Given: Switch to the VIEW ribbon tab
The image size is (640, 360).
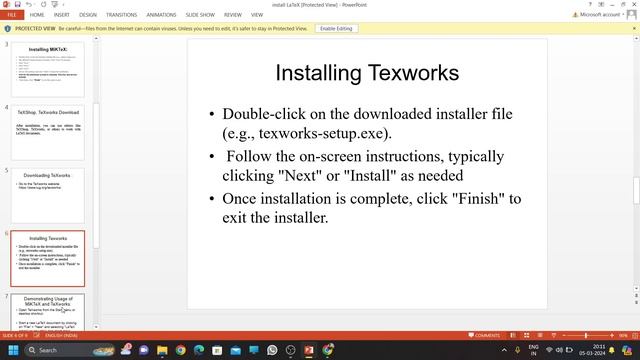Looking at the screenshot, I should [x=257, y=15].
